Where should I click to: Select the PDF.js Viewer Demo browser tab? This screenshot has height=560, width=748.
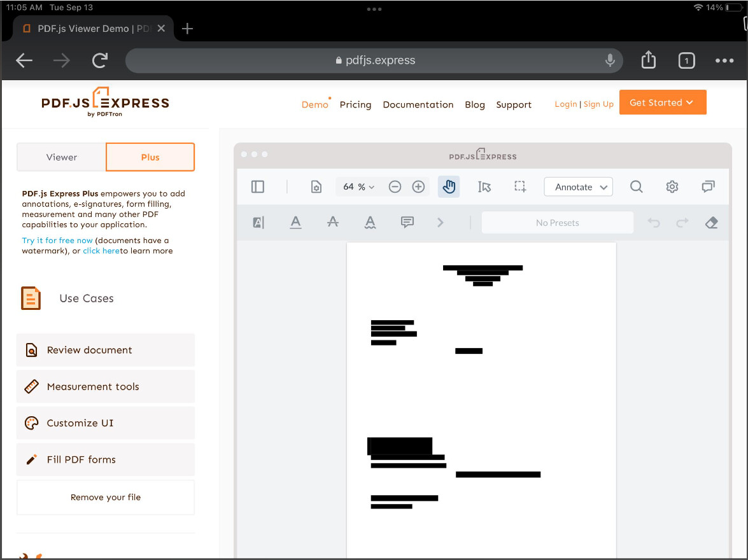pos(93,29)
